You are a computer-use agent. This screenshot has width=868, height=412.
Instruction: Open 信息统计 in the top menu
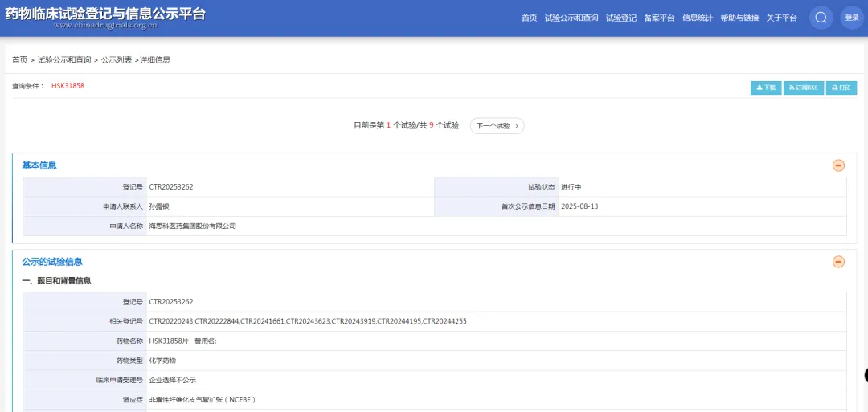click(697, 18)
